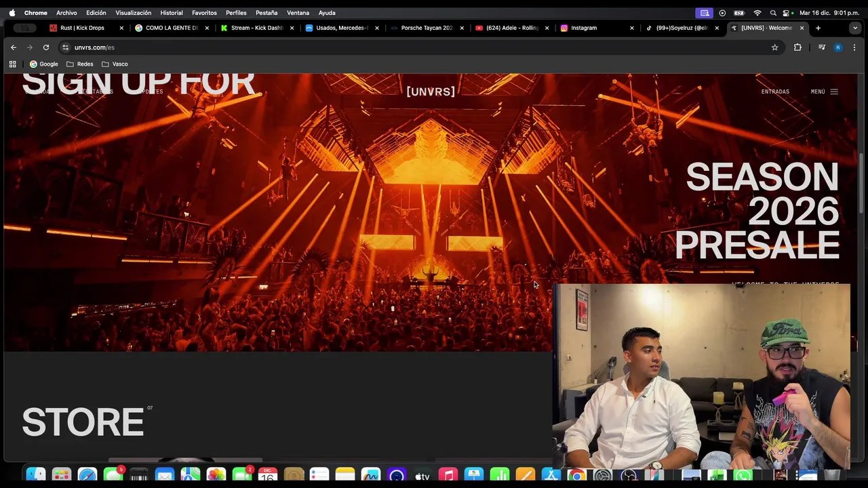Click the SEASON 2026 PRESALE headline
The image size is (868, 488).
pyautogui.click(x=757, y=211)
